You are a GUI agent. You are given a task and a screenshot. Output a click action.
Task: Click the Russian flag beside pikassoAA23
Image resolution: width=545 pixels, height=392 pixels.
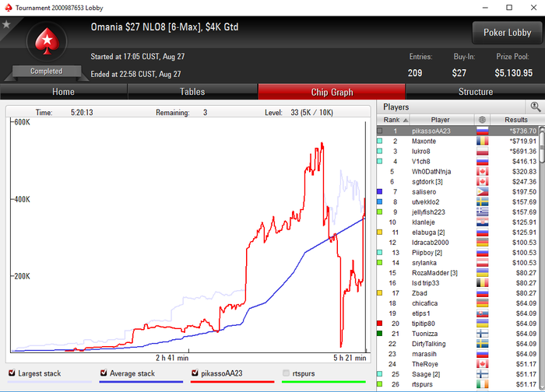(x=483, y=131)
